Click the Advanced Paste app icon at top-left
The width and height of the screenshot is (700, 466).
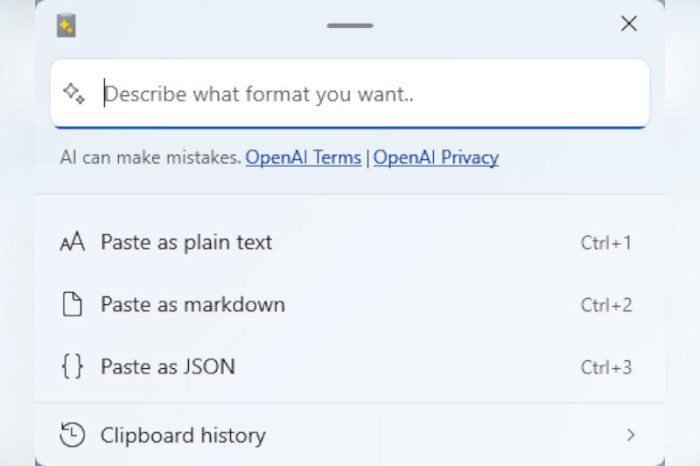(67, 25)
